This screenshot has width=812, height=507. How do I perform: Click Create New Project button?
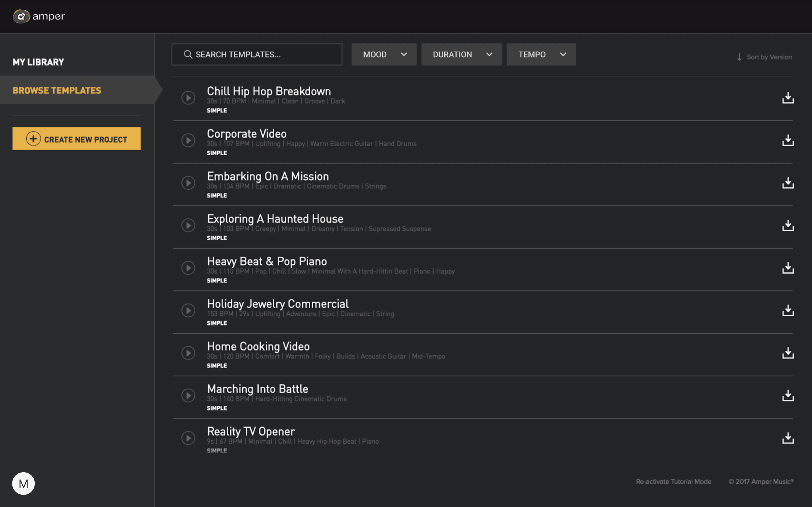pyautogui.click(x=76, y=139)
